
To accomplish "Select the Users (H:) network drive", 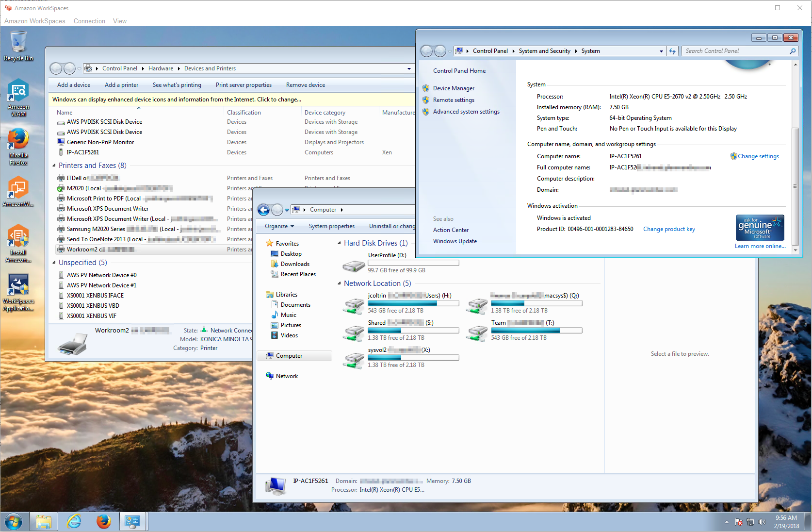I will tap(401, 303).
